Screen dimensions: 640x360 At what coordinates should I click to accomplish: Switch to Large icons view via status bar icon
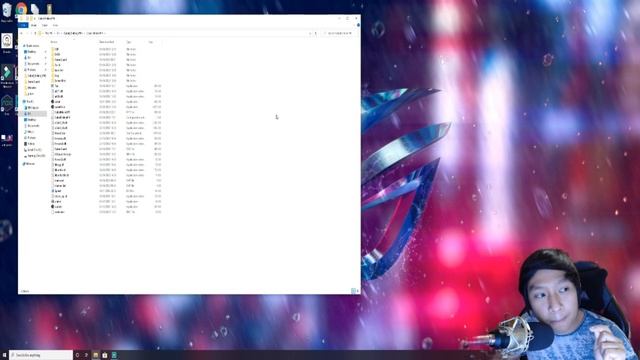pos(358,291)
